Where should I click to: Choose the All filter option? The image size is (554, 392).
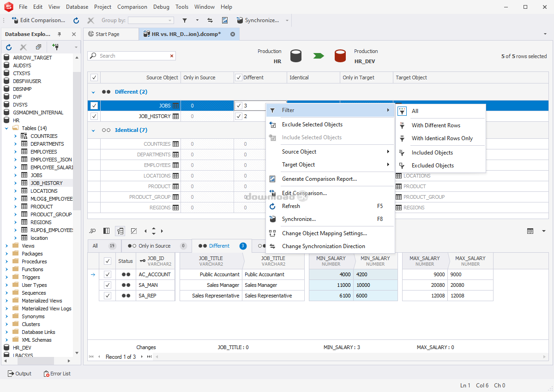click(441, 111)
